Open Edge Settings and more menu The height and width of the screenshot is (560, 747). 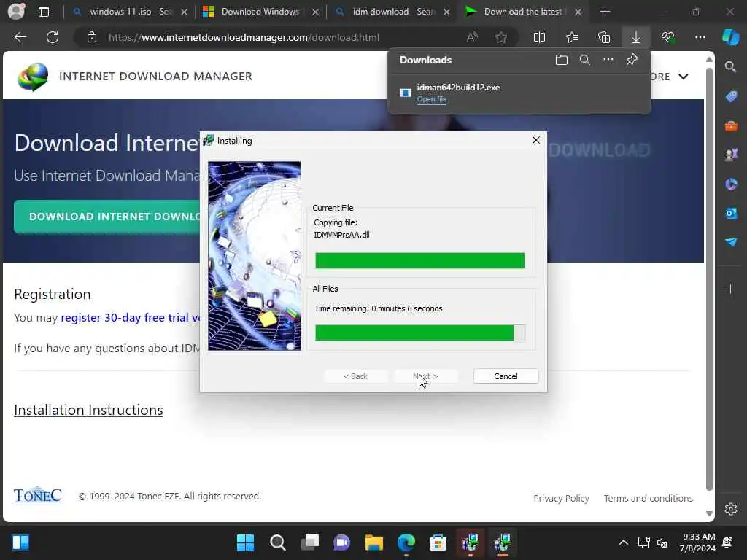pos(700,37)
